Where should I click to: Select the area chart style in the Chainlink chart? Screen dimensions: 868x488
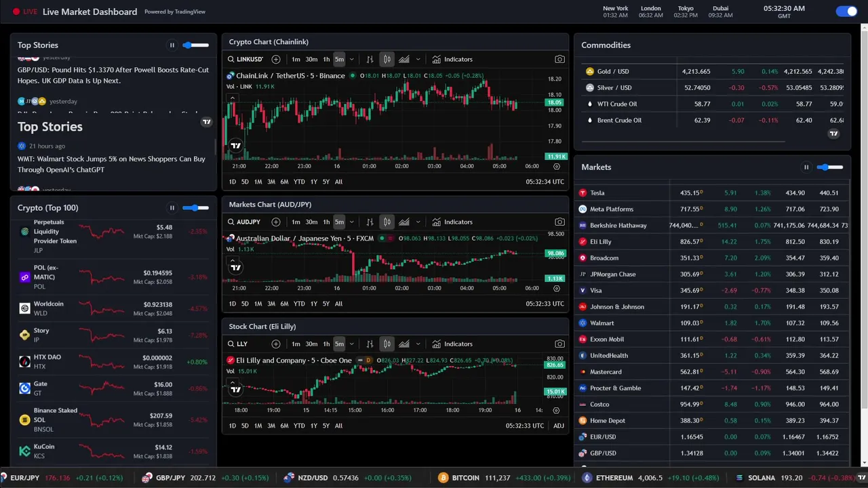coord(404,60)
